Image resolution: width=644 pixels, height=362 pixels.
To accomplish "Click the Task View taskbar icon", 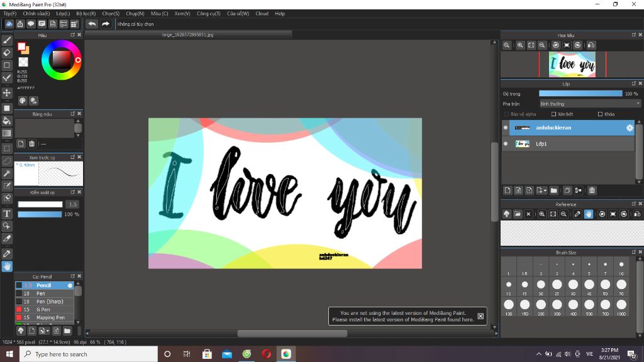I will tap(187, 354).
